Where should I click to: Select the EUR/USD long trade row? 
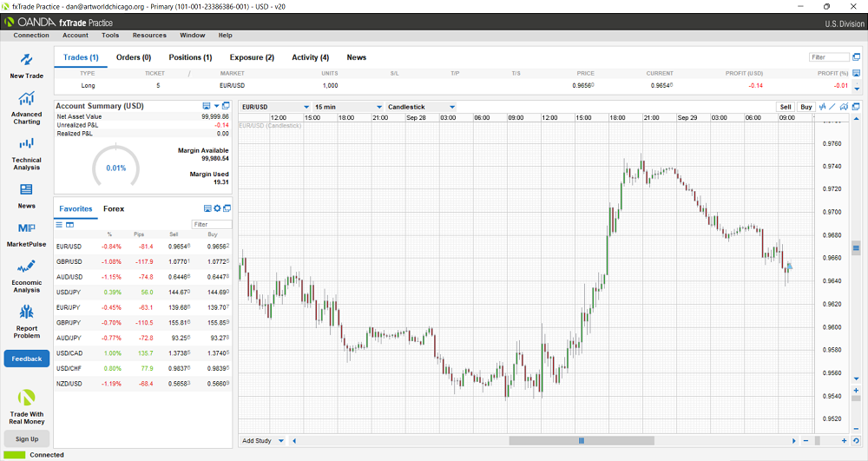coord(454,86)
